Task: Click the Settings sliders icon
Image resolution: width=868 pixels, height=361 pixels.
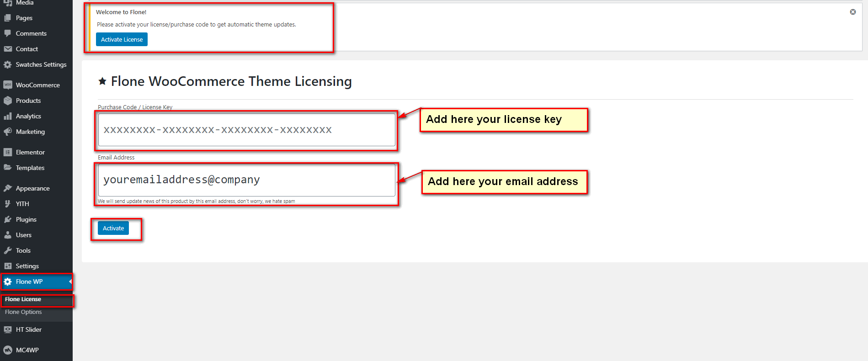Action: point(8,266)
